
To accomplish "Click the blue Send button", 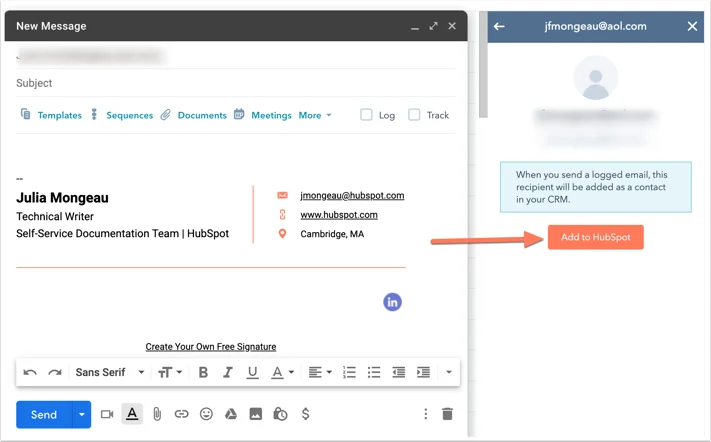I will coord(44,414).
